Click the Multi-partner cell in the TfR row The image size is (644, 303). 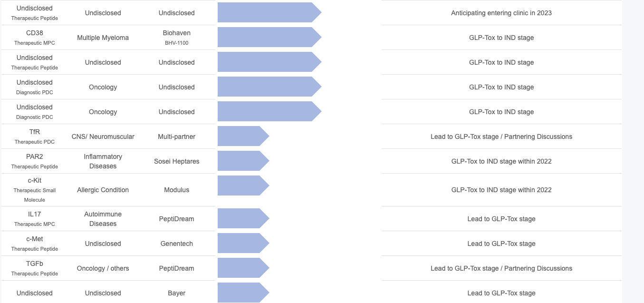point(177,137)
